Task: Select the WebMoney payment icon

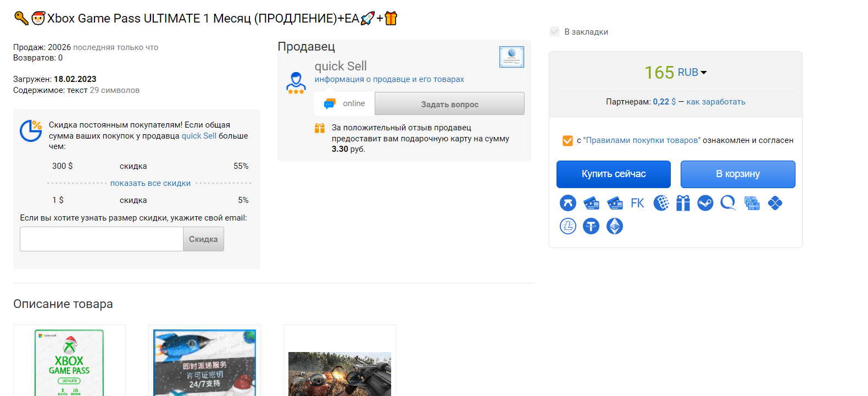Action: tap(661, 203)
